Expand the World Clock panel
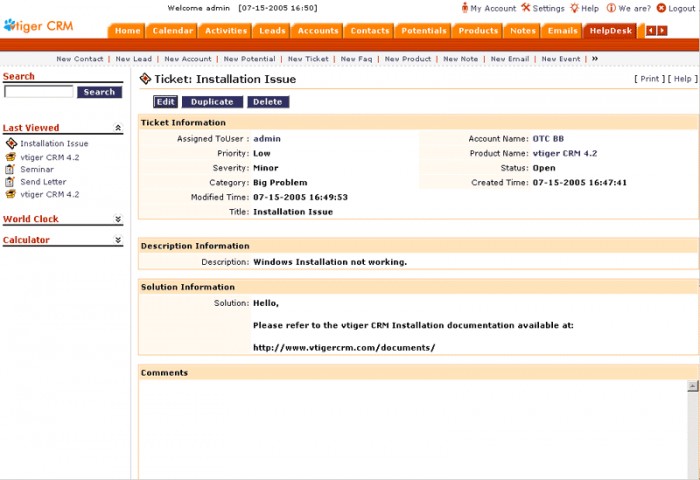700x480 pixels. coord(118,219)
